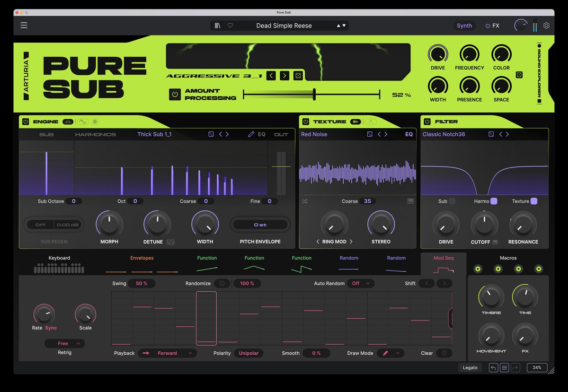The height and width of the screenshot is (392, 568).
Task: Toggle the Amount Processing power button
Action: coord(175,94)
